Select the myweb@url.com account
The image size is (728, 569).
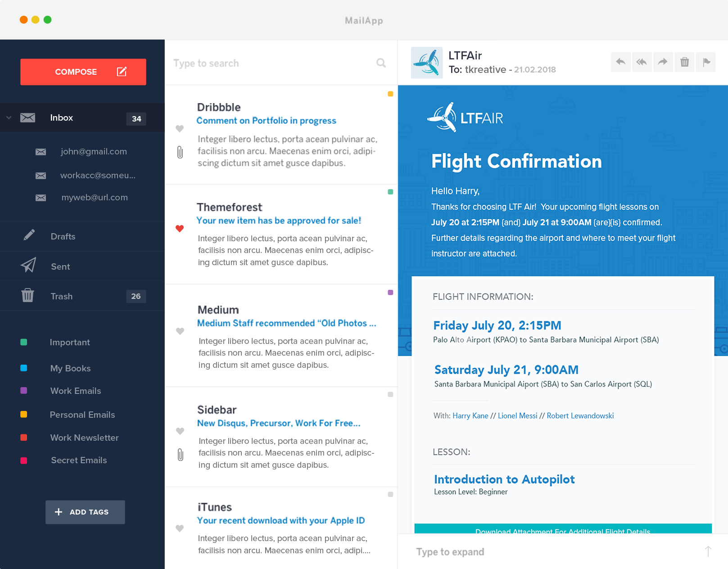95,198
